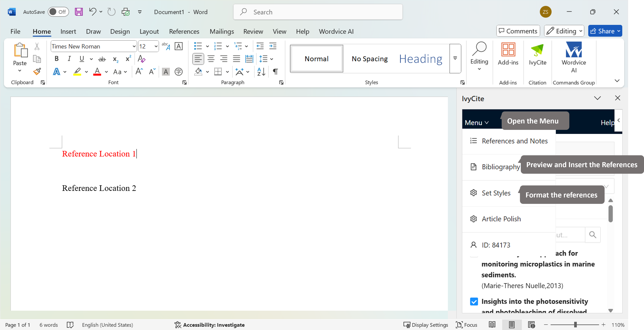Open the font name dropdown
This screenshot has height=330, width=644.
(134, 46)
